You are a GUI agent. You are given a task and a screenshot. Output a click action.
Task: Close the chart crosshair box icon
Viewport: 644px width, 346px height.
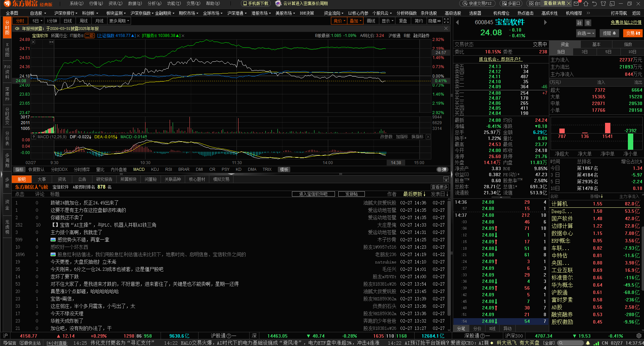[33, 42]
